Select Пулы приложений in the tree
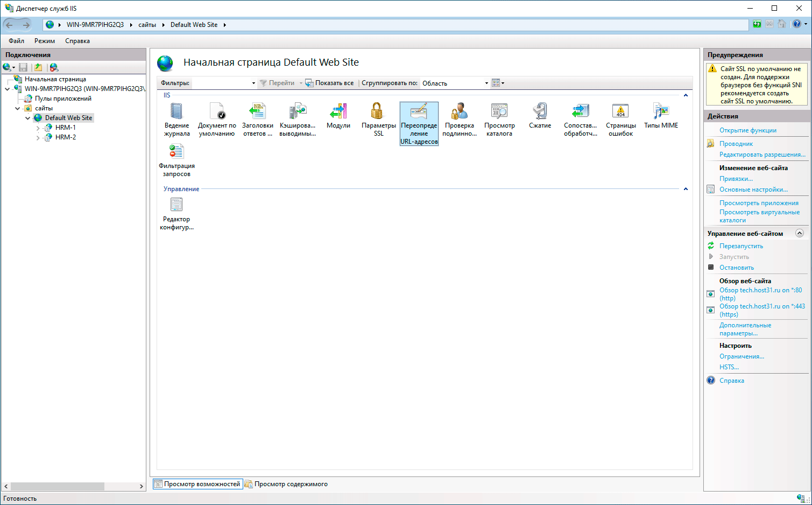Screen dimensions: 812x505 click(63, 99)
